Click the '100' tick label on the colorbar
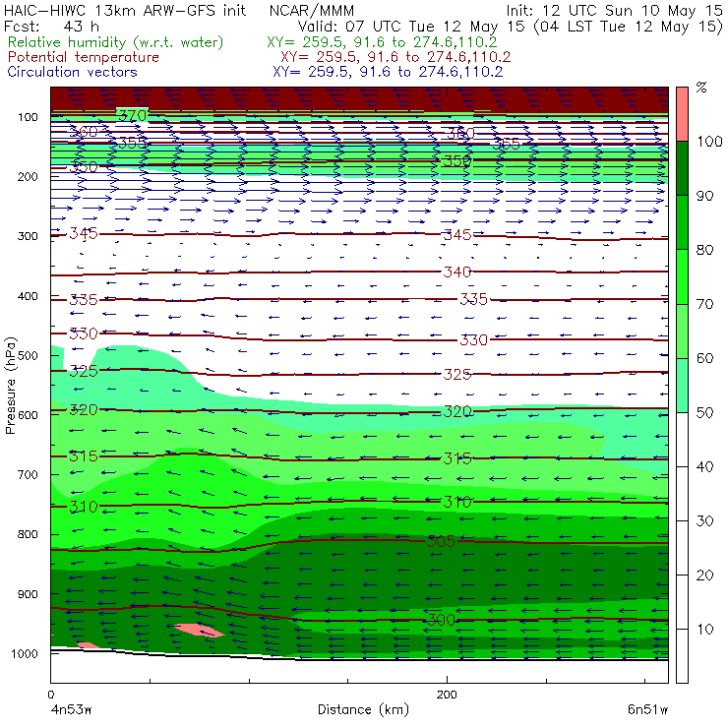This screenshot has width=728, height=728. pyautogui.click(x=709, y=141)
